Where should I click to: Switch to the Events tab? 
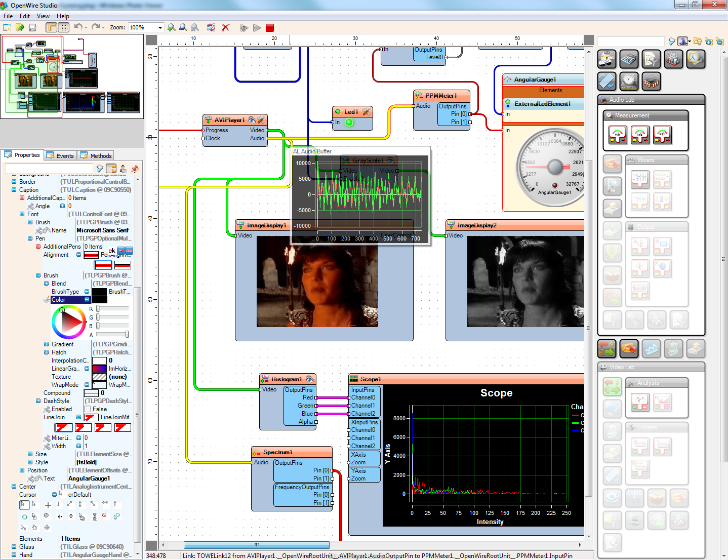coord(61,156)
